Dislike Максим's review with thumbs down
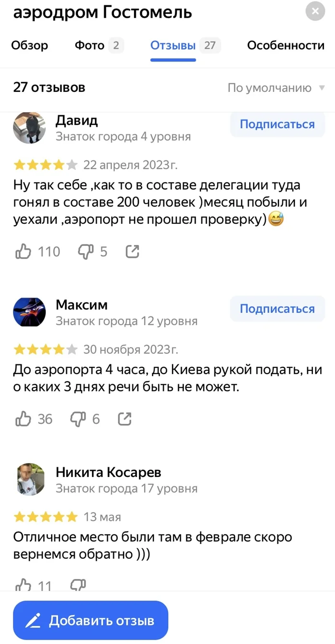Viewport: 335px width, 644px height. click(78, 420)
